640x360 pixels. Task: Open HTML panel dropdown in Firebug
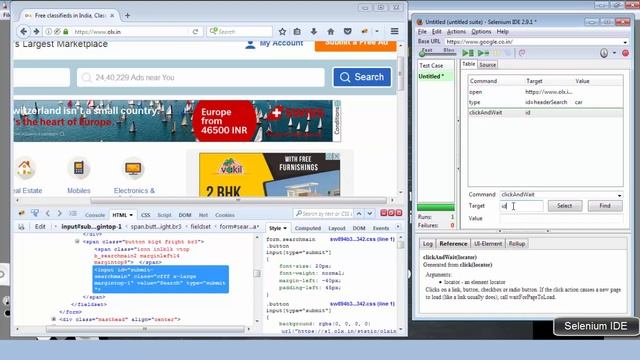131,215
